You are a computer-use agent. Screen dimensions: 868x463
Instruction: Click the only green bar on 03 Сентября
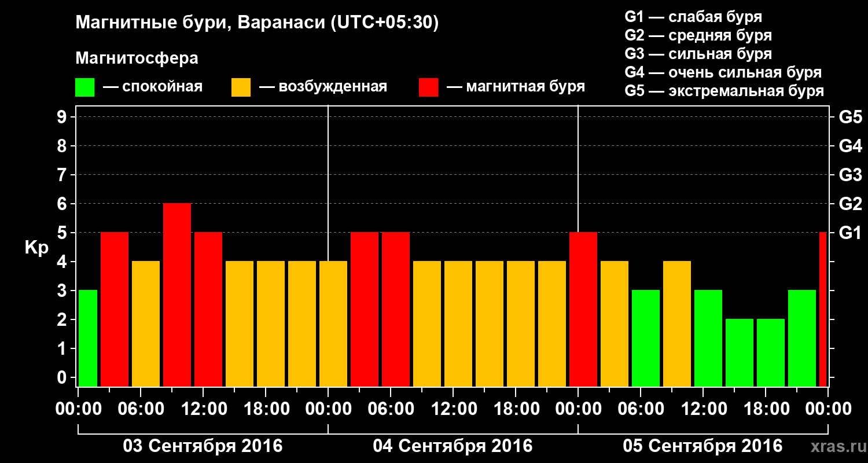pyautogui.click(x=88, y=339)
